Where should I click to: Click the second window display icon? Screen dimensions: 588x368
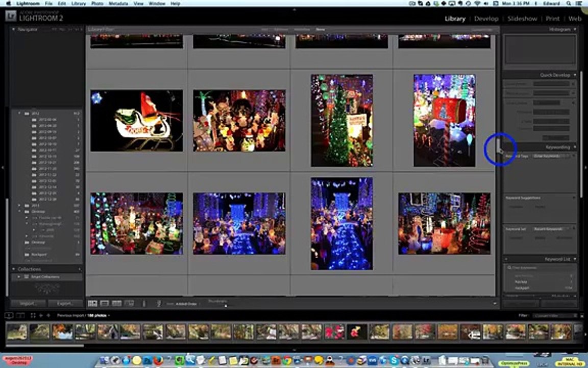tap(20, 315)
